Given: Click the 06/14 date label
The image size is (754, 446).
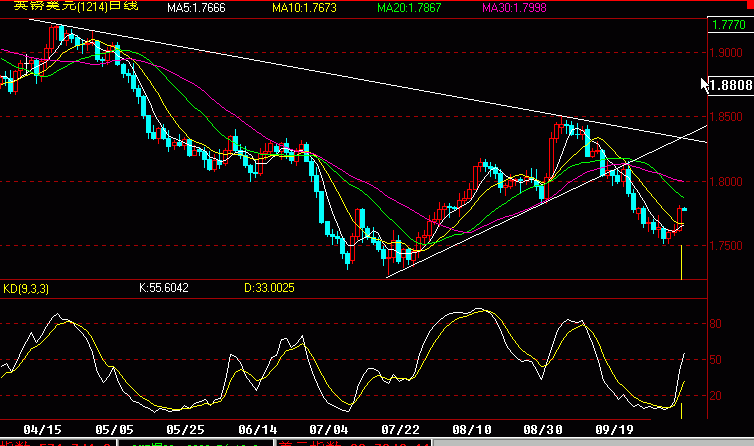Looking at the screenshot, I should 258,430.
